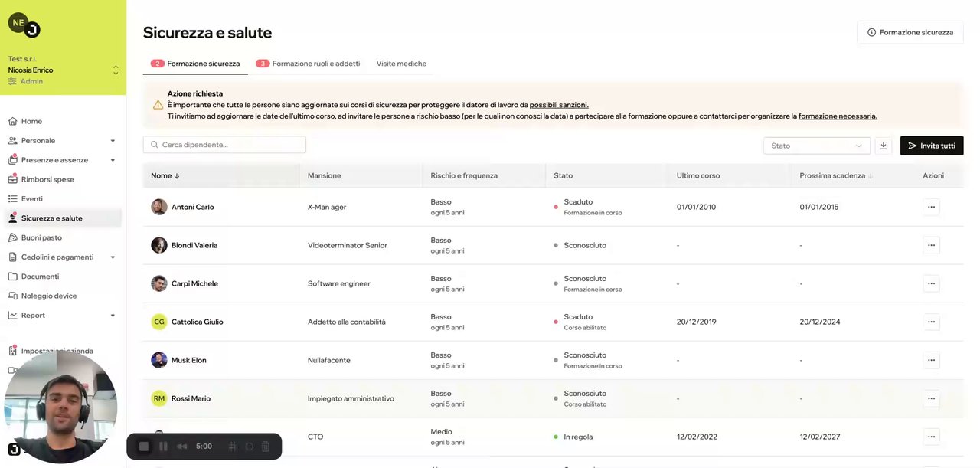Click the webcam video bubble
Viewport: 980px width, 468px height.
click(61, 406)
